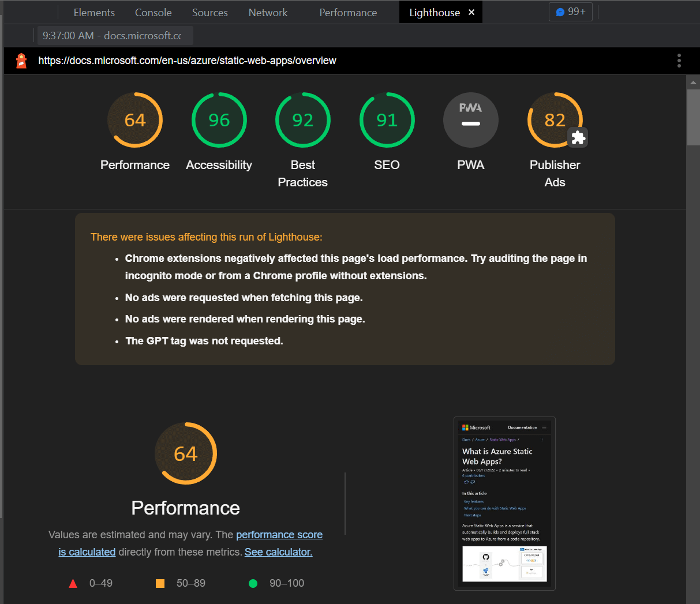Open the Sources tab
The width and height of the screenshot is (700, 604).
[209, 13]
